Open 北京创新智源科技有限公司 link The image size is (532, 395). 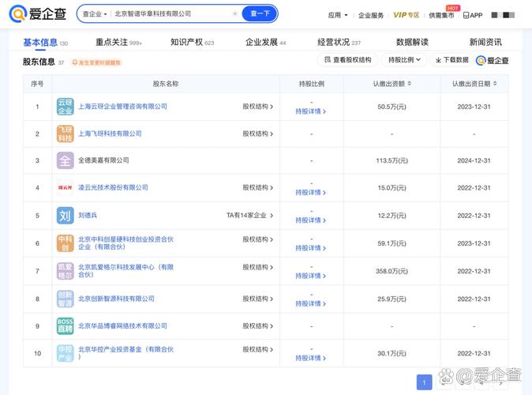point(116,299)
